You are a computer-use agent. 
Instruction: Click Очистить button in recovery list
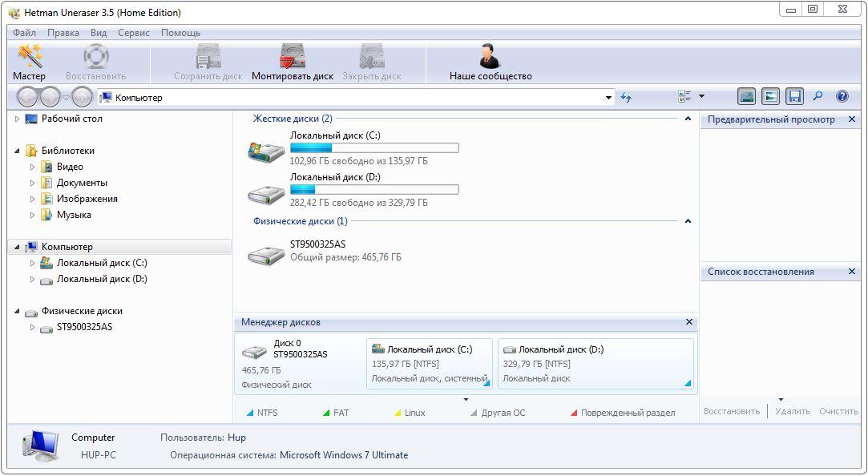coord(838,411)
